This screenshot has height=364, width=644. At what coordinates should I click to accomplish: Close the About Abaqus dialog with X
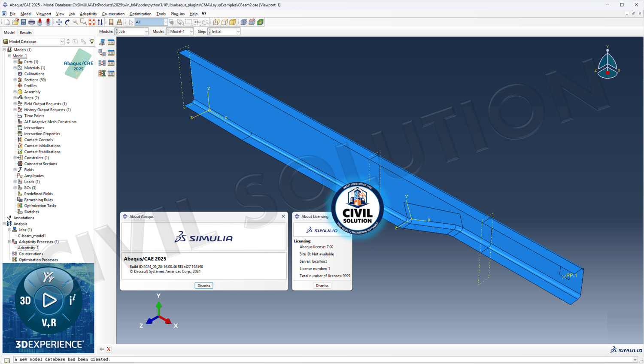(x=283, y=216)
